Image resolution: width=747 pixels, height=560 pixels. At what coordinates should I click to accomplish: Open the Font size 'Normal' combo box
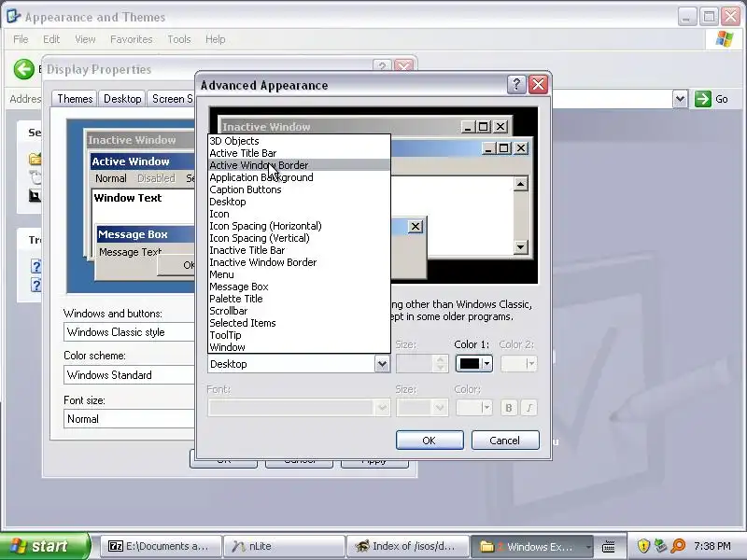(x=129, y=419)
